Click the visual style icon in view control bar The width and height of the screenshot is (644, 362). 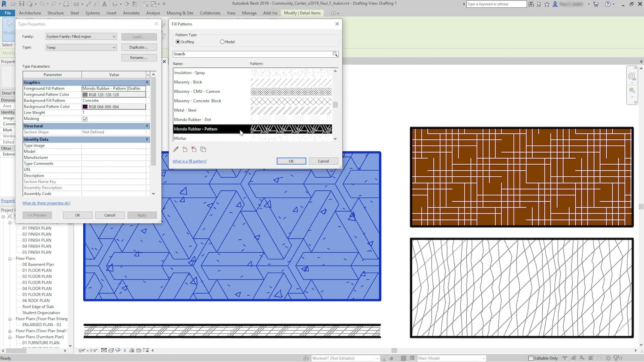click(x=111, y=350)
